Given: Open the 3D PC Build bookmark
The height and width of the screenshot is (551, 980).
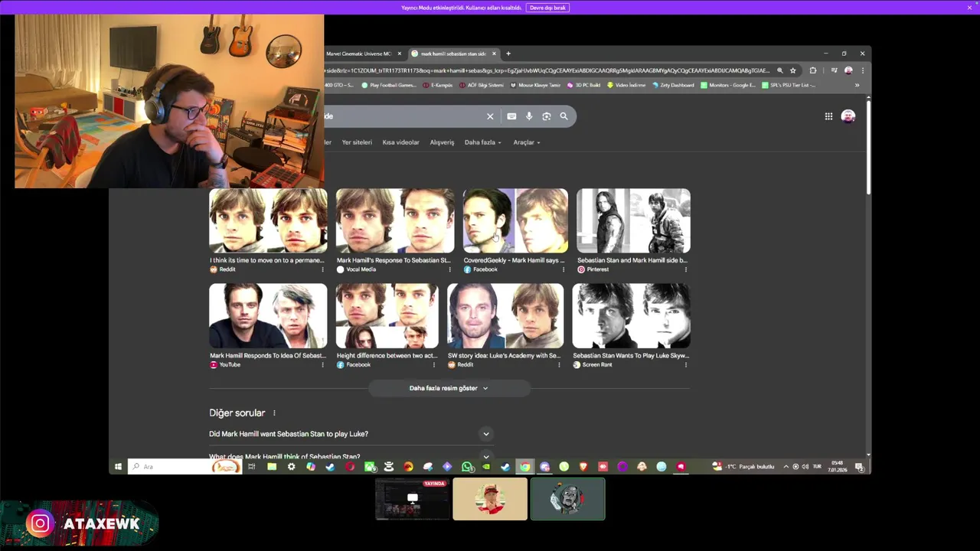Looking at the screenshot, I should pos(583,85).
